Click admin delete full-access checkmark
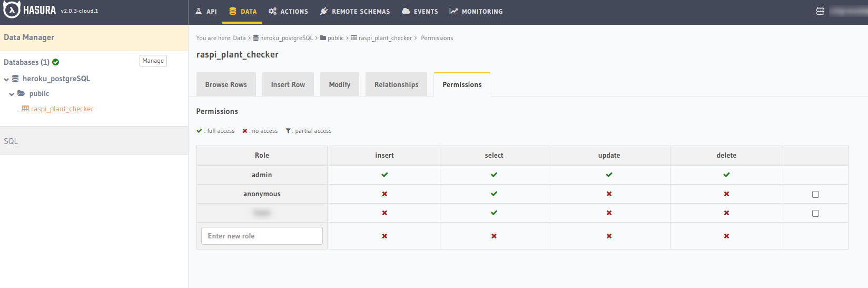 (726, 175)
